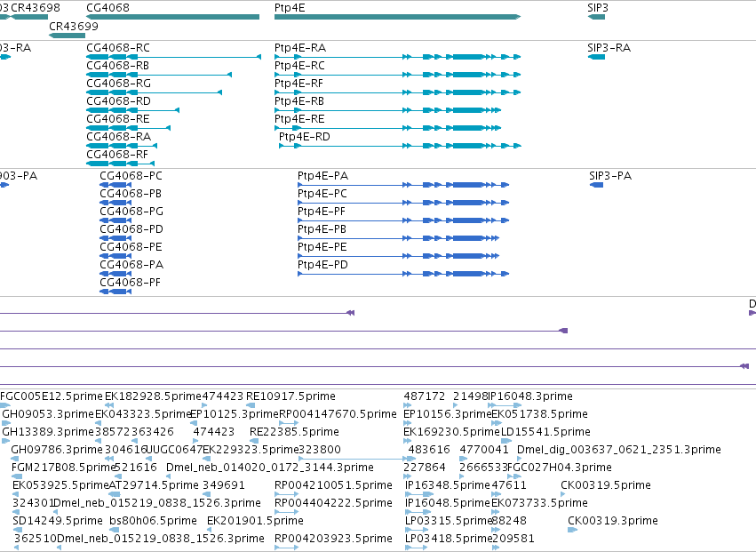The image size is (756, 552).
Task: Click the EP10156.3prime EST label
Action: [x=448, y=414]
